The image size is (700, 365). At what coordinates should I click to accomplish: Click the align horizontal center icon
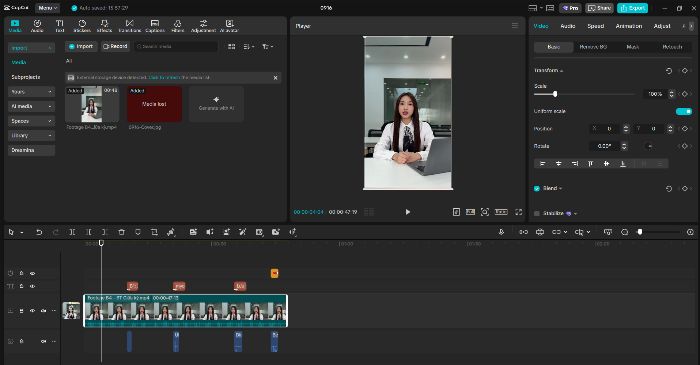558,164
